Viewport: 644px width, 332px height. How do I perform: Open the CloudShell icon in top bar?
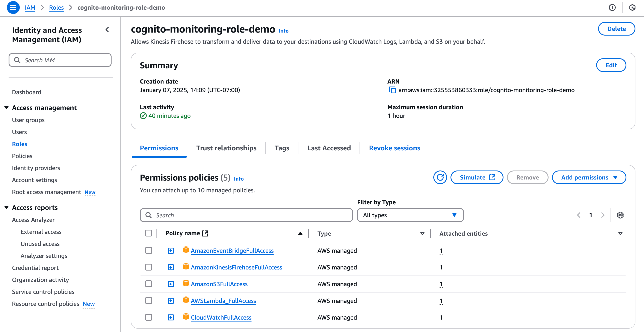[632, 7]
